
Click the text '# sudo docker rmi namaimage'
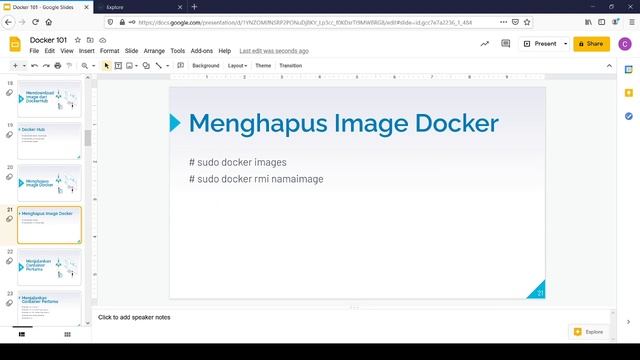(x=256, y=179)
